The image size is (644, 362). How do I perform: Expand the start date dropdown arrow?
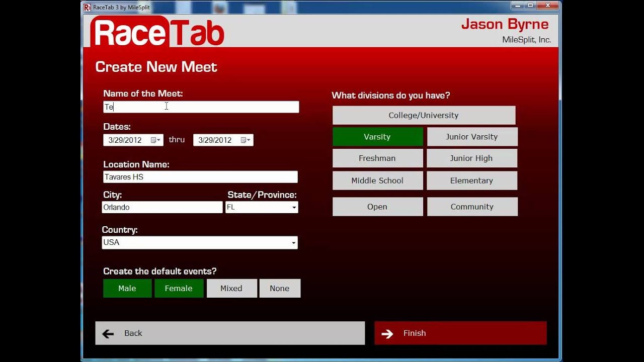pyautogui.click(x=159, y=140)
